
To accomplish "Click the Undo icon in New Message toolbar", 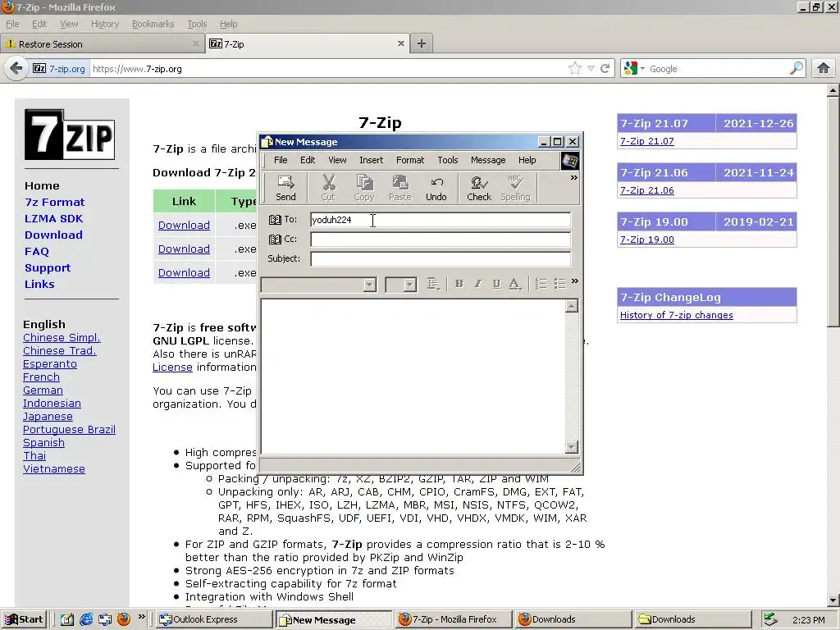I will [436, 188].
